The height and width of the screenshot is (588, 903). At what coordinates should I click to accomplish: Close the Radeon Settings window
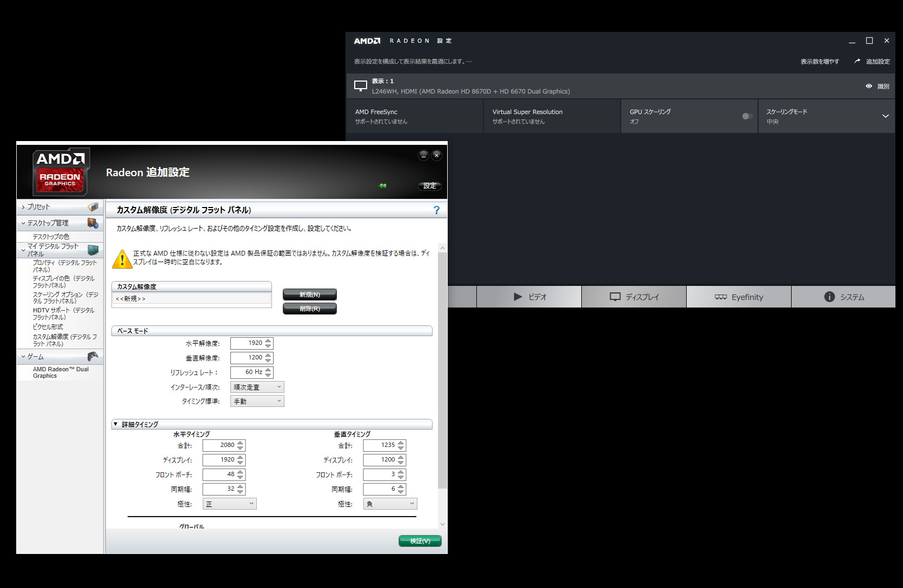point(887,41)
